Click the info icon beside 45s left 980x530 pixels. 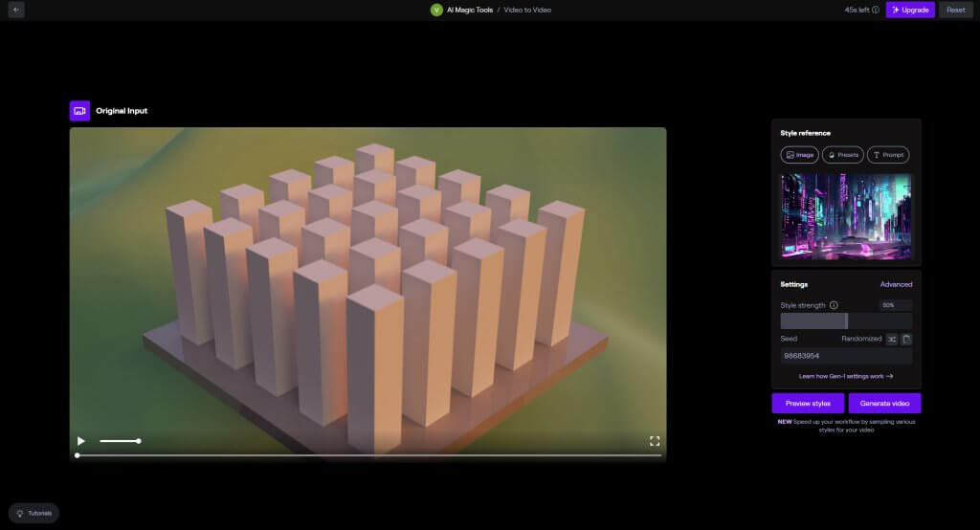(876, 10)
